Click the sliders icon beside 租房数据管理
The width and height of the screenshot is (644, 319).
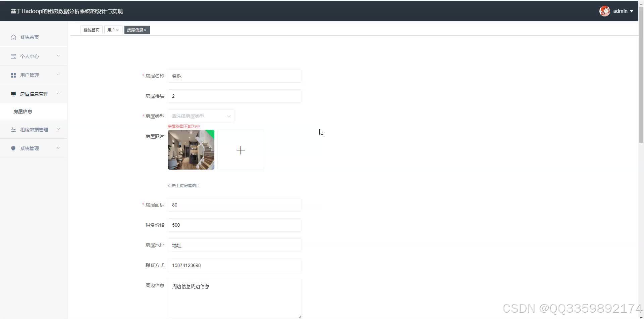coord(13,130)
